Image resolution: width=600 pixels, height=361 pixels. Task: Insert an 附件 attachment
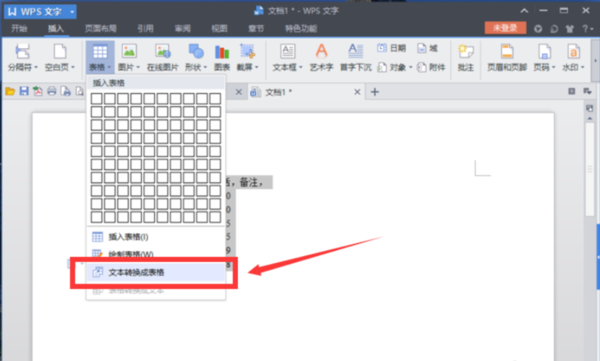[x=431, y=67]
